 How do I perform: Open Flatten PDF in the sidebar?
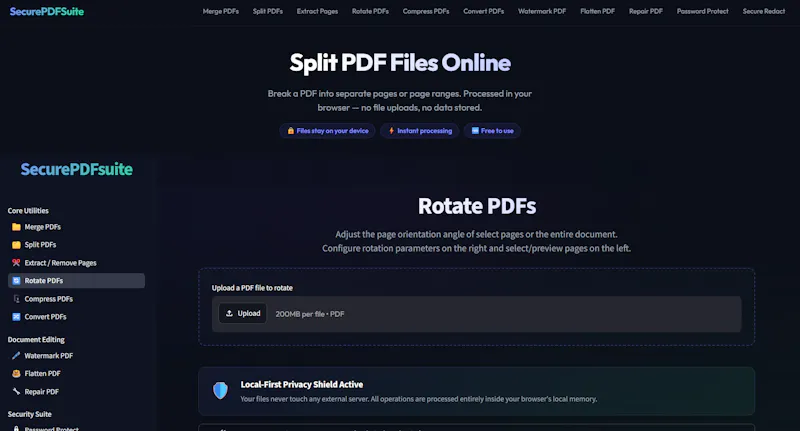(x=77, y=373)
